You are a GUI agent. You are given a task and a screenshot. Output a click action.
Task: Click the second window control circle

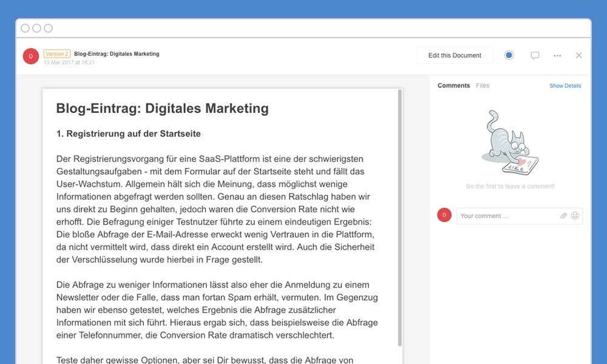37,29
